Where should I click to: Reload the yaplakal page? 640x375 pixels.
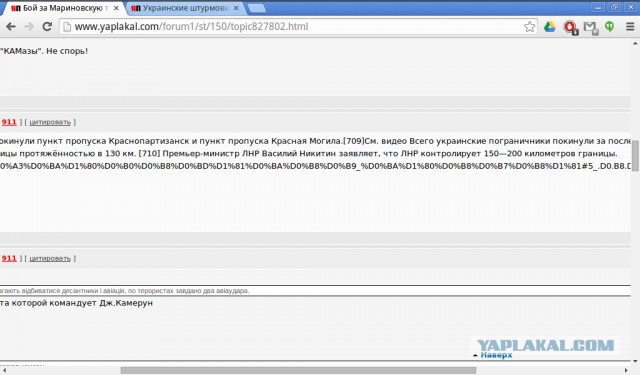(47, 27)
